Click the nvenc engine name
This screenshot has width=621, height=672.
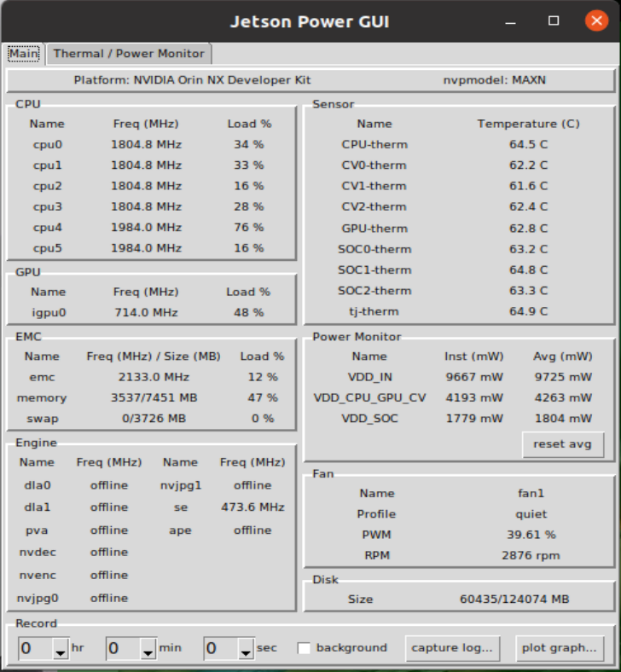tap(38, 575)
